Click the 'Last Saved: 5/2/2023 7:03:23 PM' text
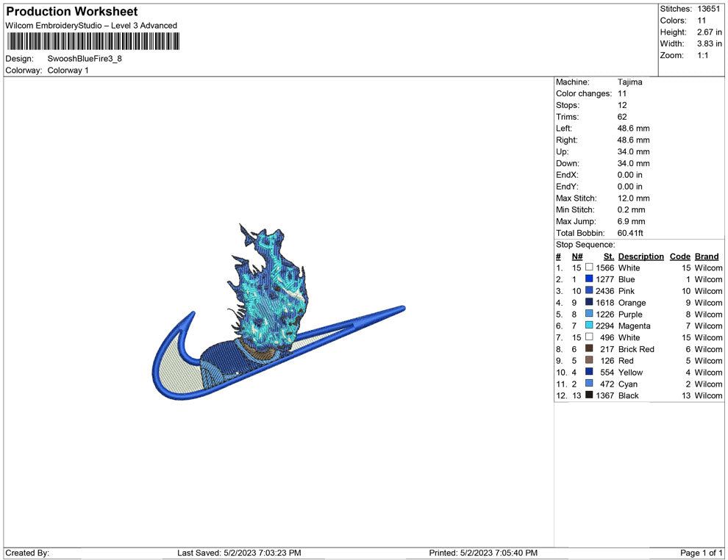 (x=239, y=553)
